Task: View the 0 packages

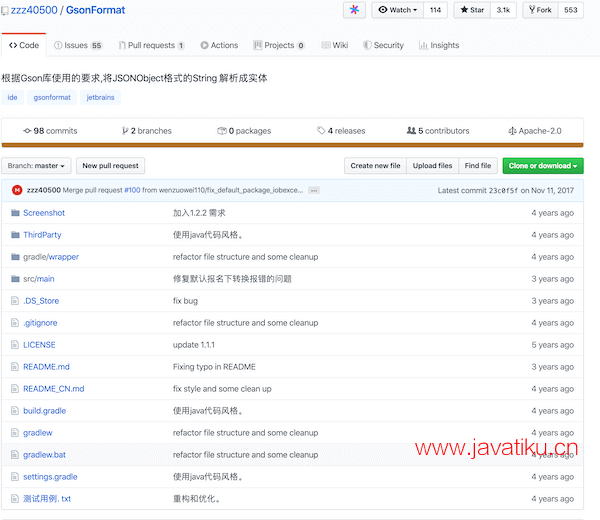Action: pos(244,131)
